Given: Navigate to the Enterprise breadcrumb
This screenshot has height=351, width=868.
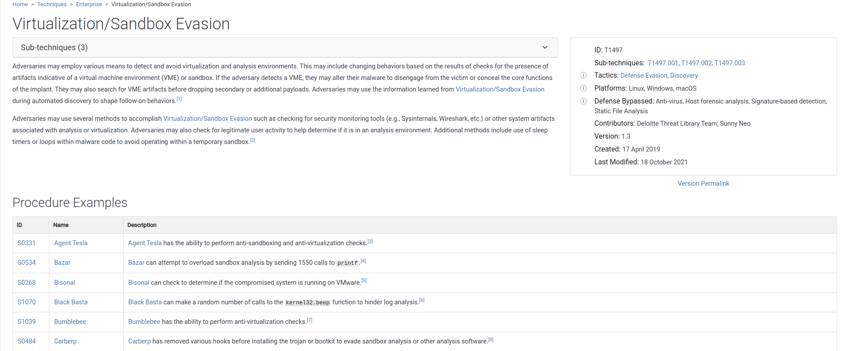Looking at the screenshot, I should 89,4.
